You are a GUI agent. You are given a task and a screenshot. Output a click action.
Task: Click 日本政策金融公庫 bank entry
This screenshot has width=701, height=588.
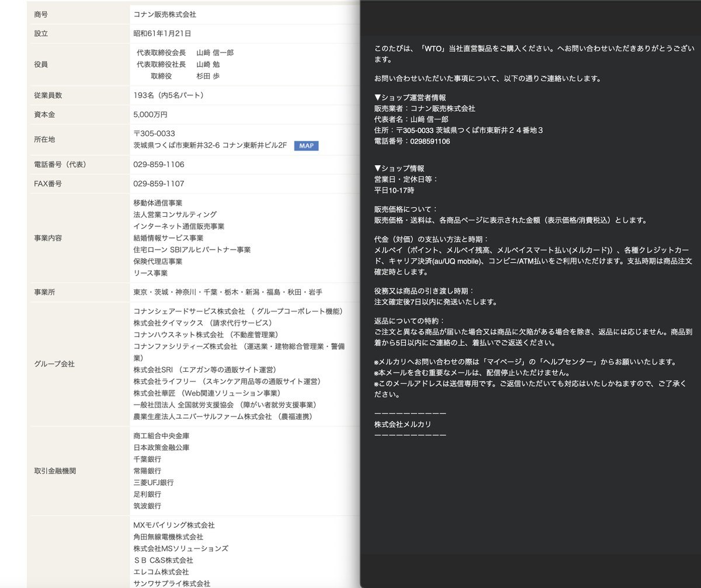tap(161, 448)
